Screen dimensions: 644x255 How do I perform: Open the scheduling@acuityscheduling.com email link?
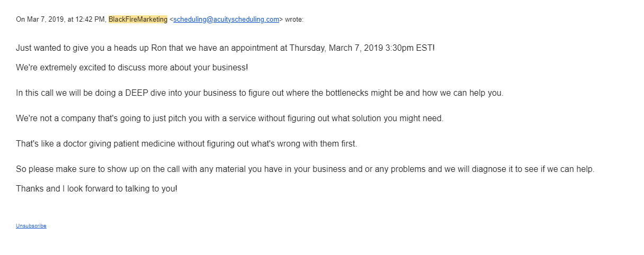tap(226, 20)
